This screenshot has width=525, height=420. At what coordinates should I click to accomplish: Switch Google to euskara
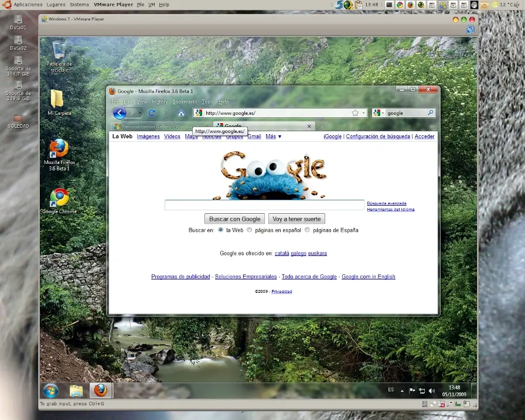click(x=318, y=253)
